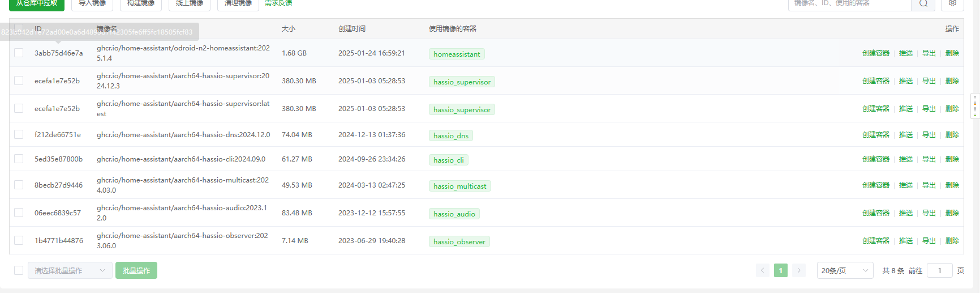Click 创建容器 for odroid-n2-homeassistant image
This screenshot has width=980, height=293.
pos(876,53)
